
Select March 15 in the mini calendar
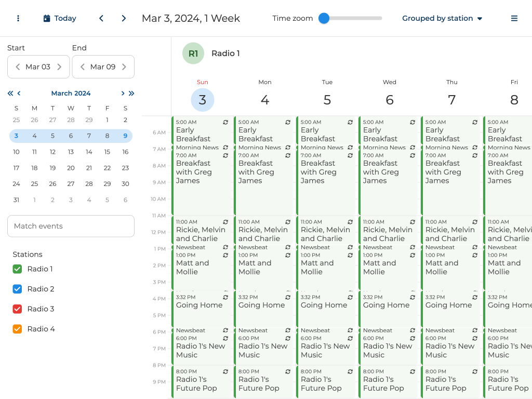[x=107, y=152]
